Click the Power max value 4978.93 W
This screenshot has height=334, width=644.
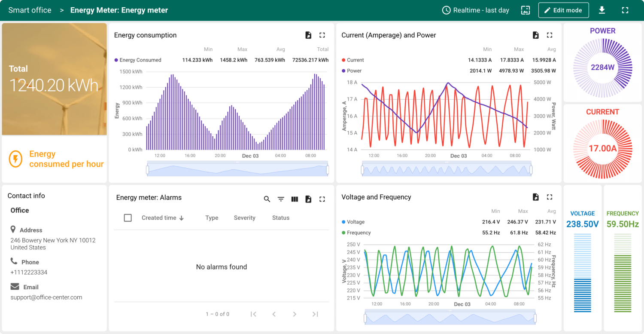pos(511,71)
